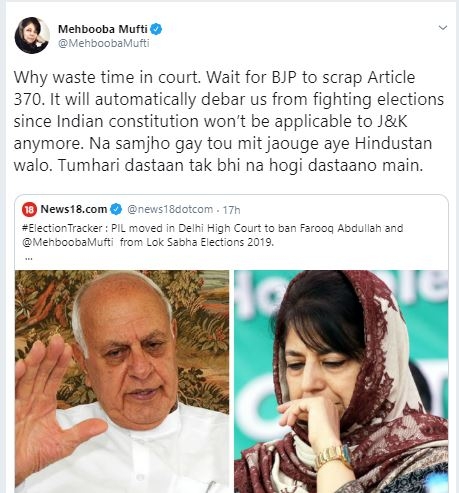Open News18.com account name in quoted tweet
The width and height of the screenshot is (459, 493).
point(74,209)
